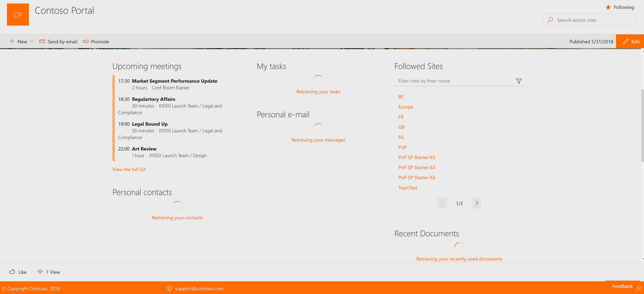Open the Feedback button
Viewport: 644px width, 294px height.
pyautogui.click(x=622, y=286)
